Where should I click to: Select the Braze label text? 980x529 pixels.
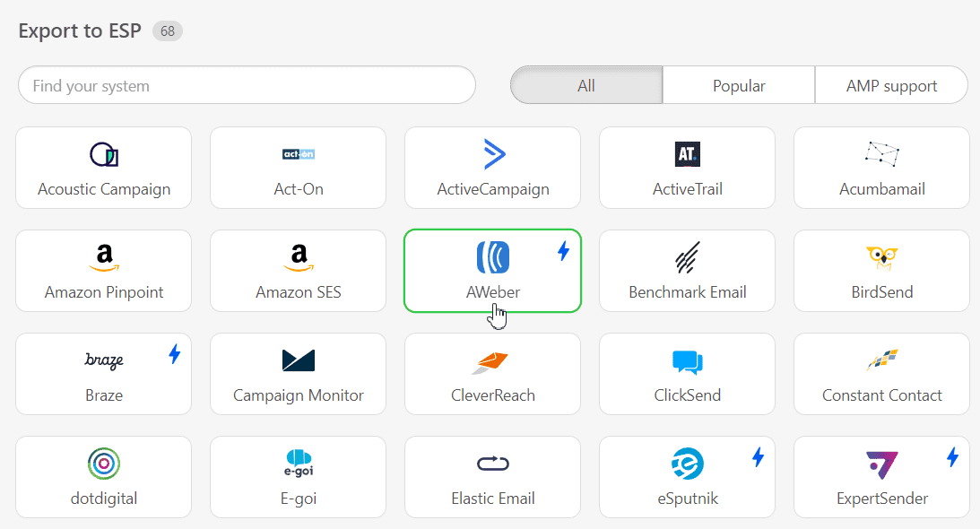click(104, 395)
